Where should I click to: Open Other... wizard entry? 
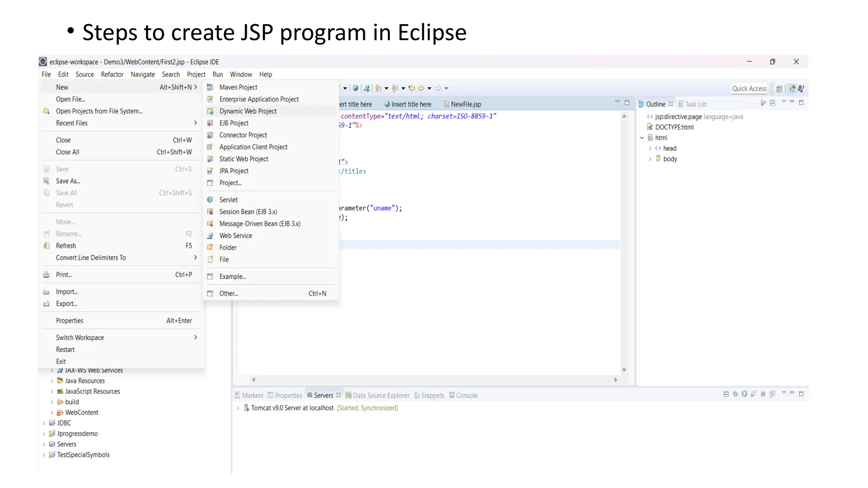(x=271, y=293)
